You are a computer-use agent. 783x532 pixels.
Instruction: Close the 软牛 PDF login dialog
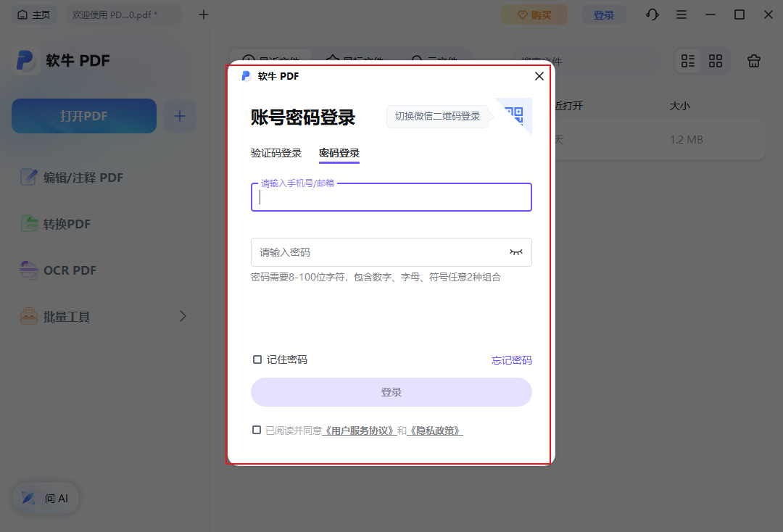coord(539,76)
